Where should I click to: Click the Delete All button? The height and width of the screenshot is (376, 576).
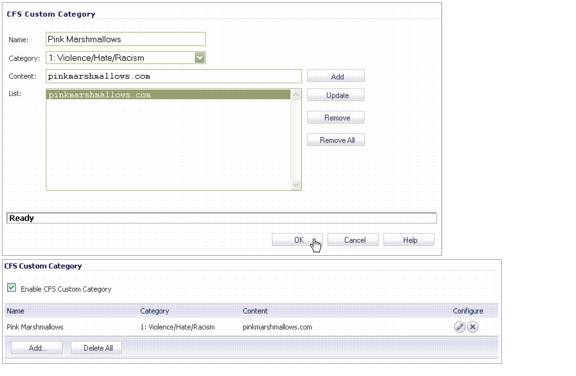[x=97, y=348]
